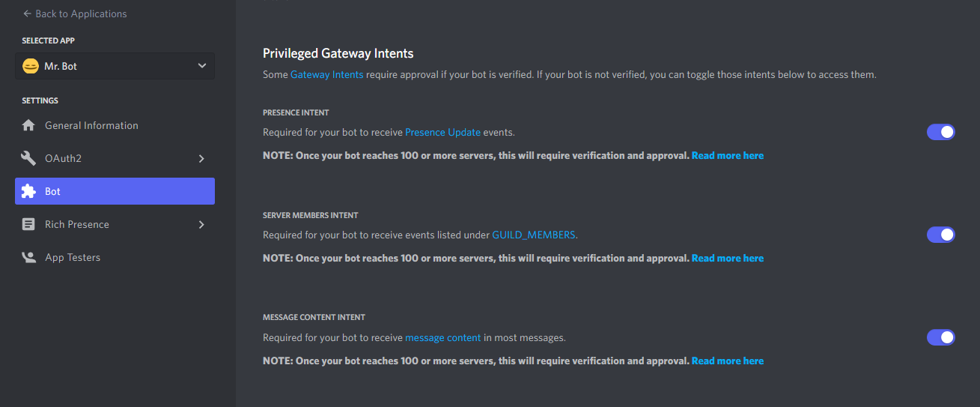Click the back arrow next to Back to Applications

click(x=27, y=13)
